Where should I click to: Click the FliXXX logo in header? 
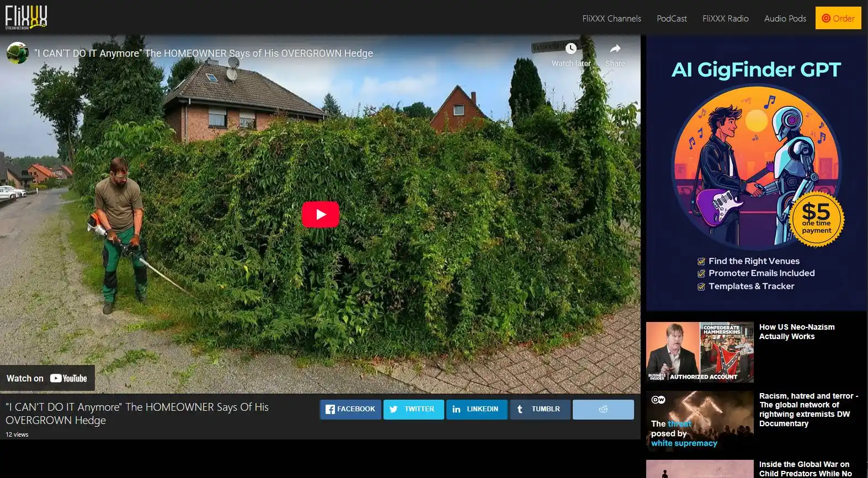tap(26, 18)
